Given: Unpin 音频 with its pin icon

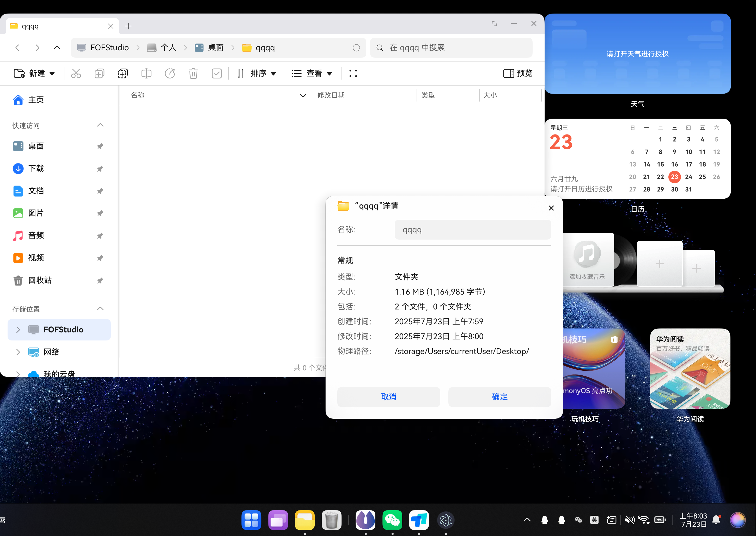Looking at the screenshot, I should click(x=100, y=236).
